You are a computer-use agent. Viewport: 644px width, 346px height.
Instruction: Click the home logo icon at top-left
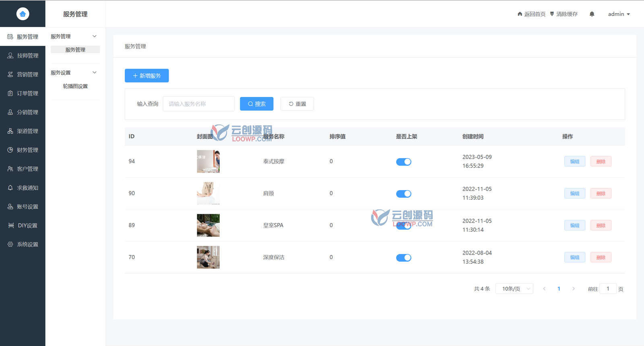(23, 14)
